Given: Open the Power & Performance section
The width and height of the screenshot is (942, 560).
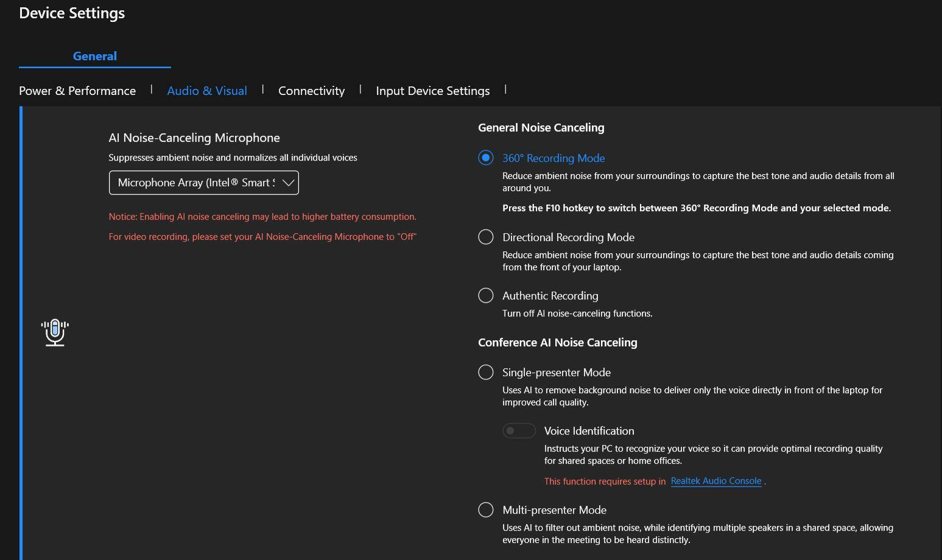Looking at the screenshot, I should tap(77, 91).
